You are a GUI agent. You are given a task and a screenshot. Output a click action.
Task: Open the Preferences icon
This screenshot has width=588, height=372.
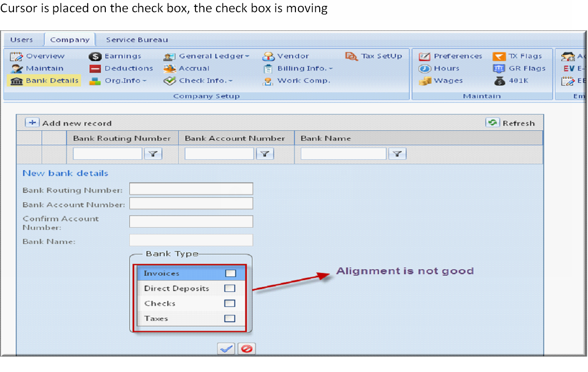[425, 56]
